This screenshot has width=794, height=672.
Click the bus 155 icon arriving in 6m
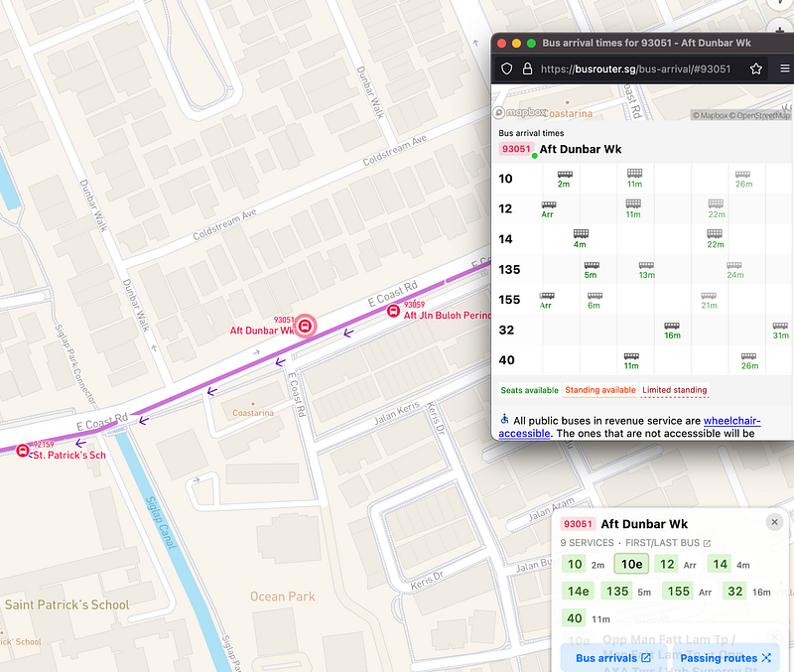tap(595, 296)
